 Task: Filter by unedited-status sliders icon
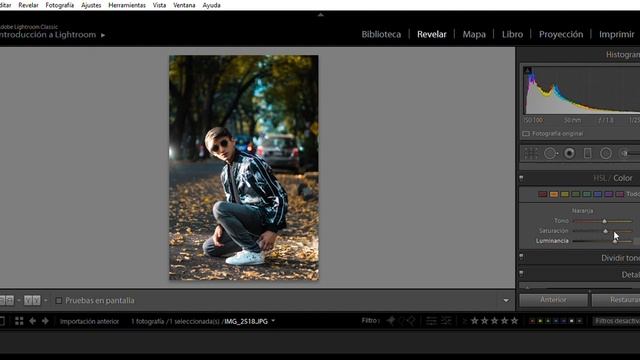coord(446,321)
